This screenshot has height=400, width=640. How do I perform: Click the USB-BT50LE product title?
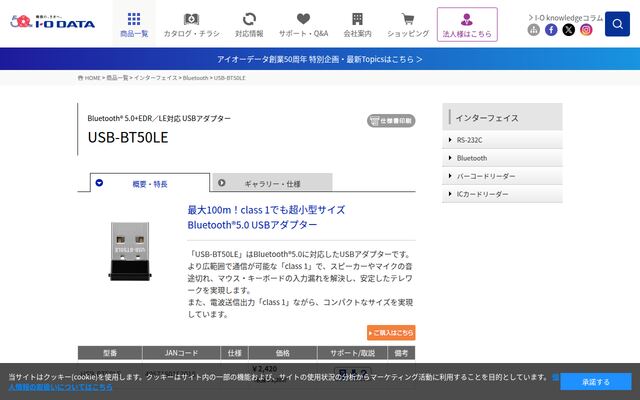pyautogui.click(x=128, y=137)
